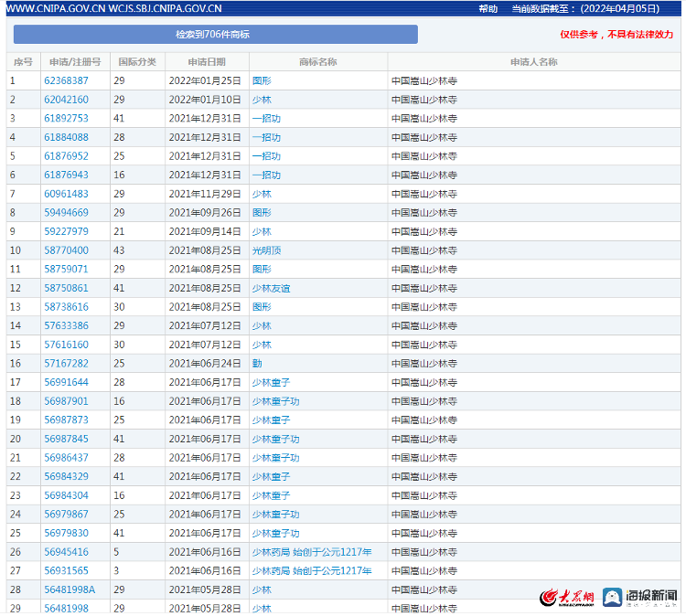686x616 pixels.
Task: Open trademark 图形 in row 1
Action: tap(262, 80)
